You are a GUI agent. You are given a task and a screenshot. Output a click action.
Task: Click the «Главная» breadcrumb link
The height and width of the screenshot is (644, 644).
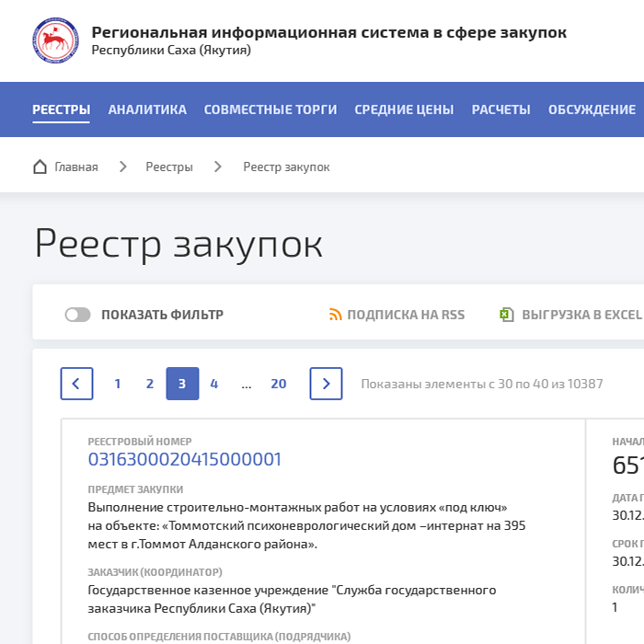click(75, 167)
